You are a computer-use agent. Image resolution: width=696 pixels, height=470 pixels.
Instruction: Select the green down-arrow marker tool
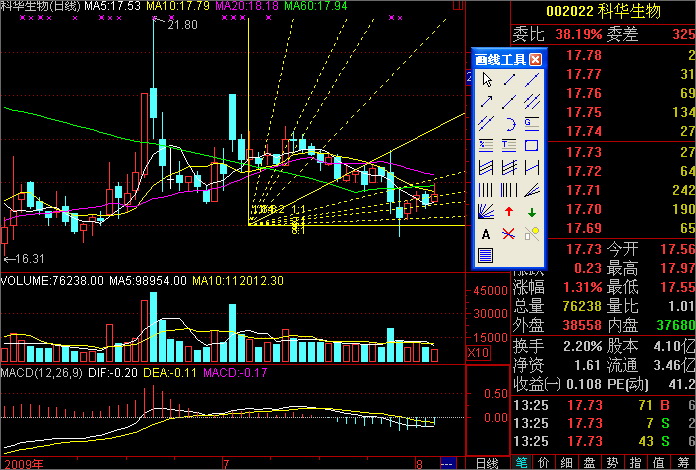click(x=533, y=211)
